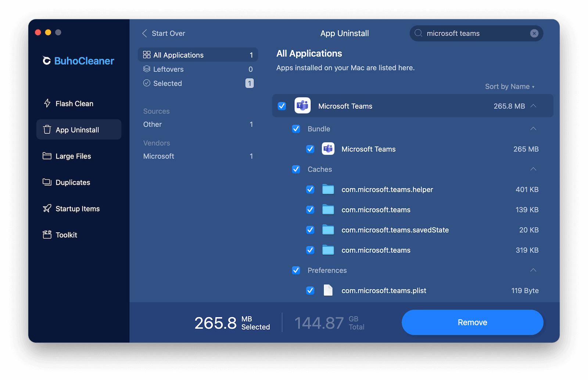
Task: Open the Large Files scanner
Action: 73,156
